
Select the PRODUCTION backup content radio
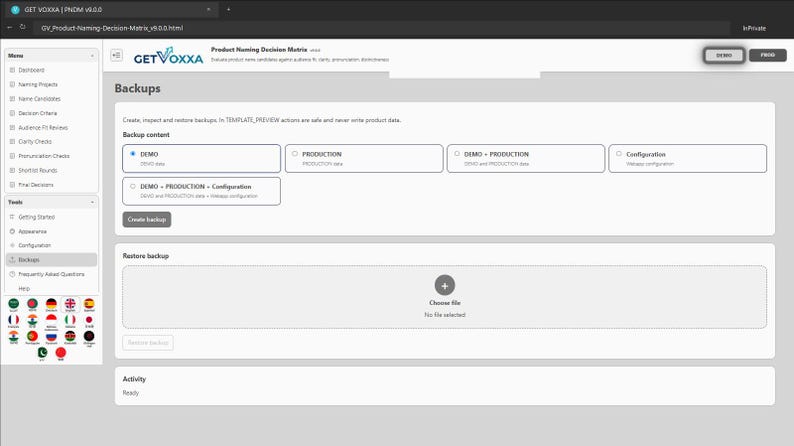pos(295,153)
